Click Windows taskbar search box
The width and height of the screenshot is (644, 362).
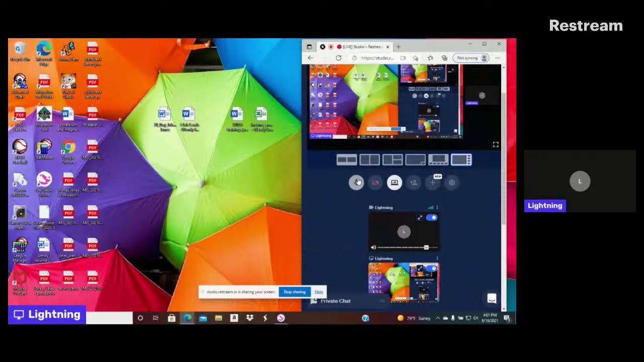click(x=109, y=318)
